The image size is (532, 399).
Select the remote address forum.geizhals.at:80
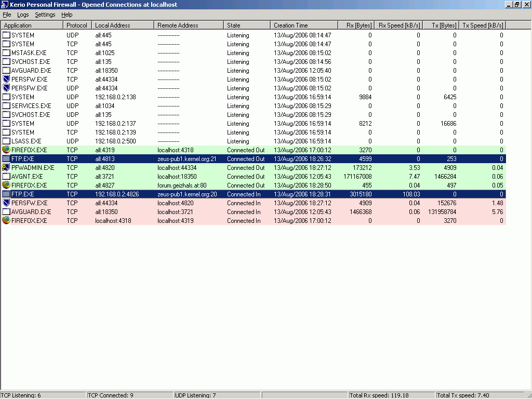pyautogui.click(x=182, y=185)
